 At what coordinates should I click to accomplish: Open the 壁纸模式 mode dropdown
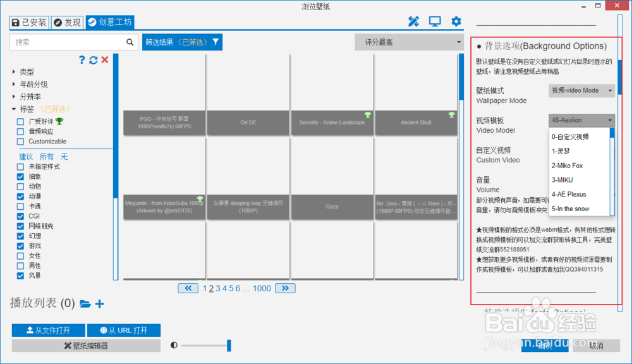tap(581, 90)
